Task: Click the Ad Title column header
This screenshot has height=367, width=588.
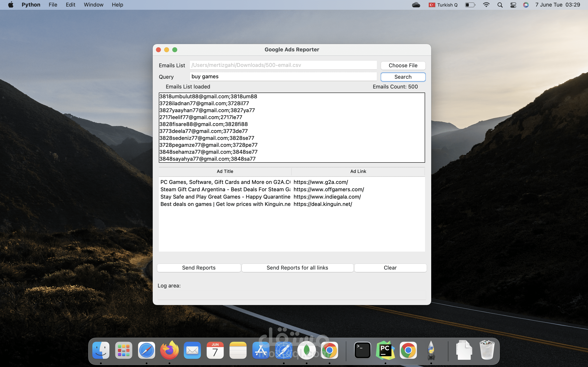Action: 225,171
